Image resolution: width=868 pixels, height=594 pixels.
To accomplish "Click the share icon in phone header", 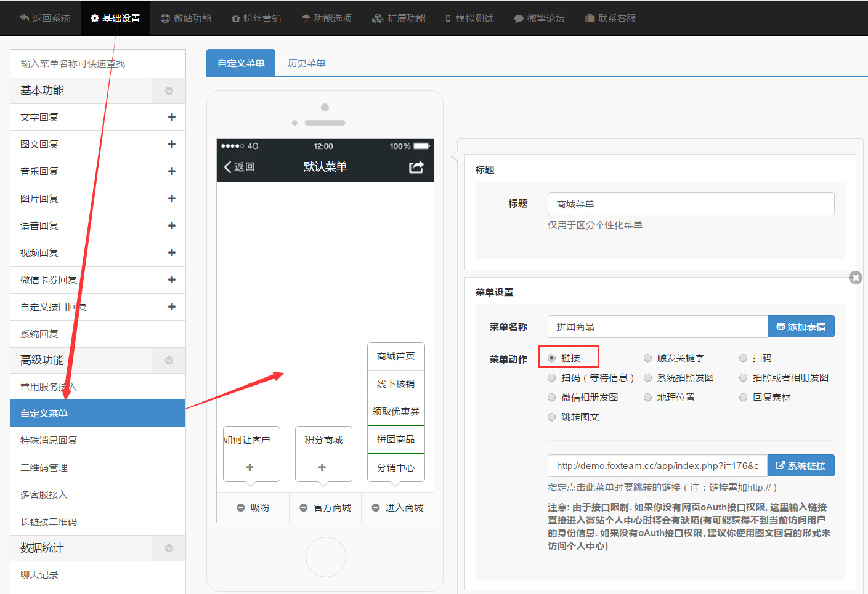I will tap(416, 167).
